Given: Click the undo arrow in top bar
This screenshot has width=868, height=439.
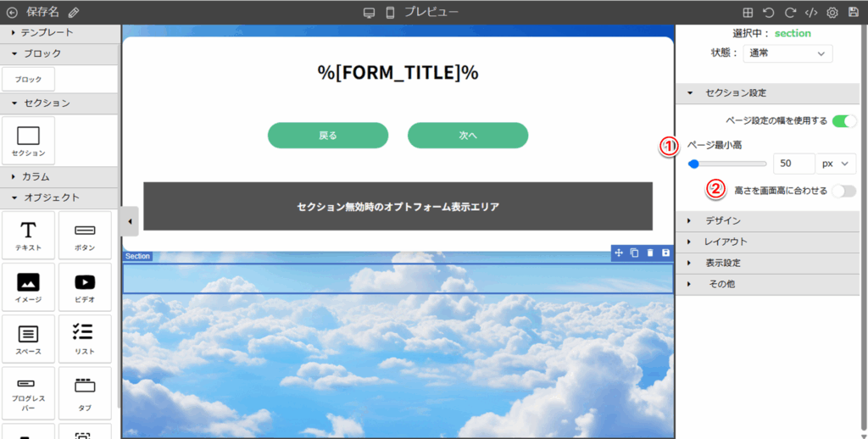Looking at the screenshot, I should (x=769, y=13).
